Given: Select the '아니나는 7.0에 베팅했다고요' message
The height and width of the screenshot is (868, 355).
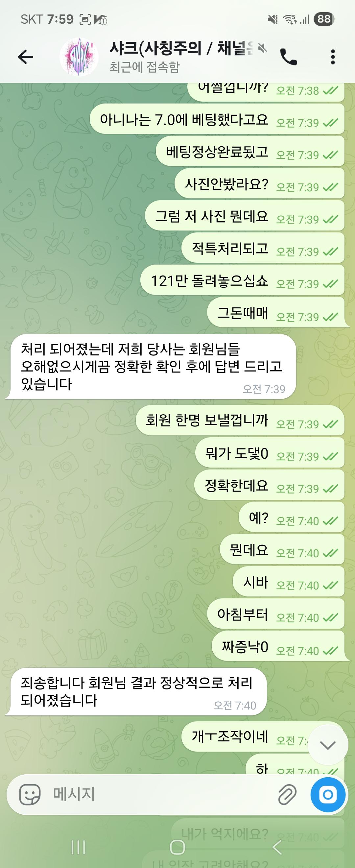Looking at the screenshot, I should (x=217, y=120).
